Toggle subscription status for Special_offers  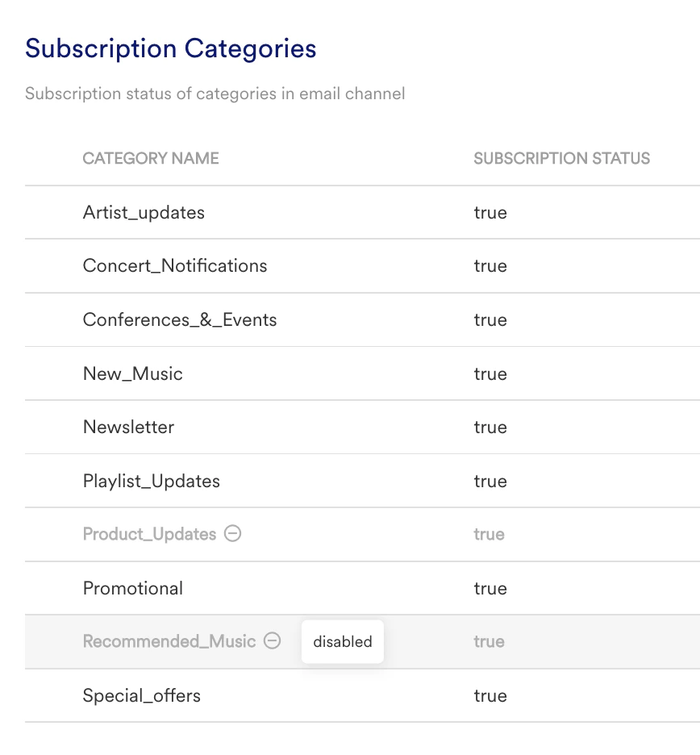490,695
